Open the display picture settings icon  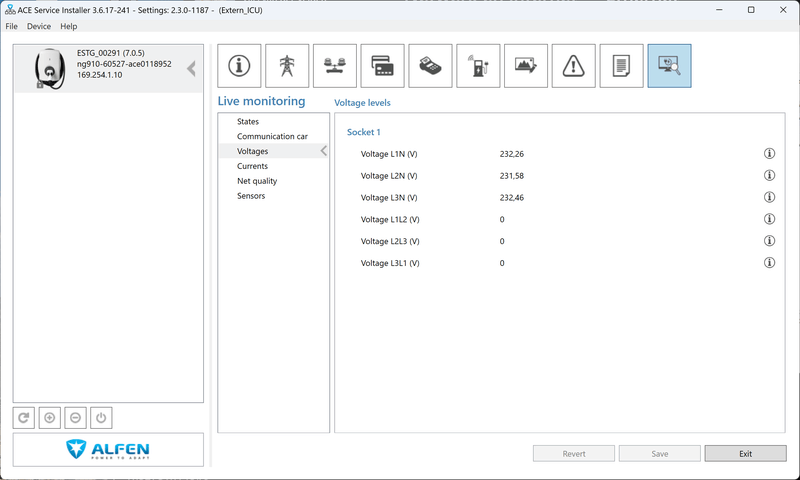[526, 66]
